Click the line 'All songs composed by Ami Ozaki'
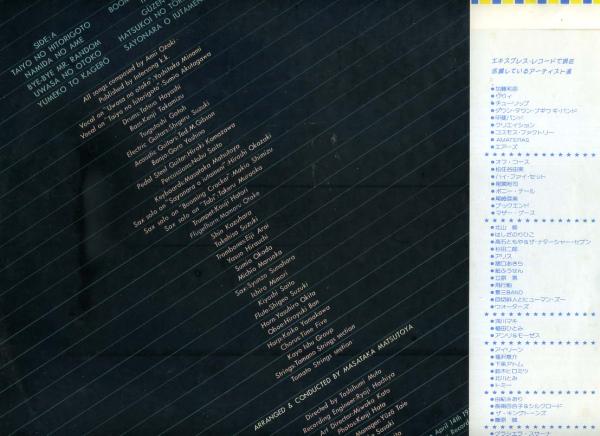The height and width of the screenshot is (436, 600). pyautogui.click(x=129, y=71)
